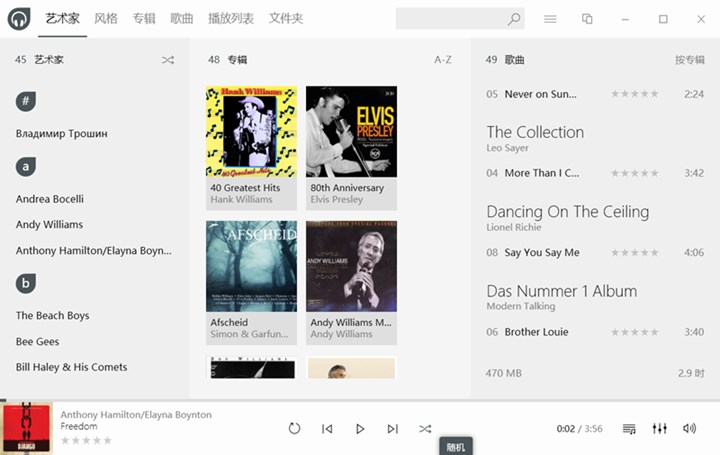Rate More Than I C... with stars
This screenshot has width=720, height=455.
click(x=635, y=173)
